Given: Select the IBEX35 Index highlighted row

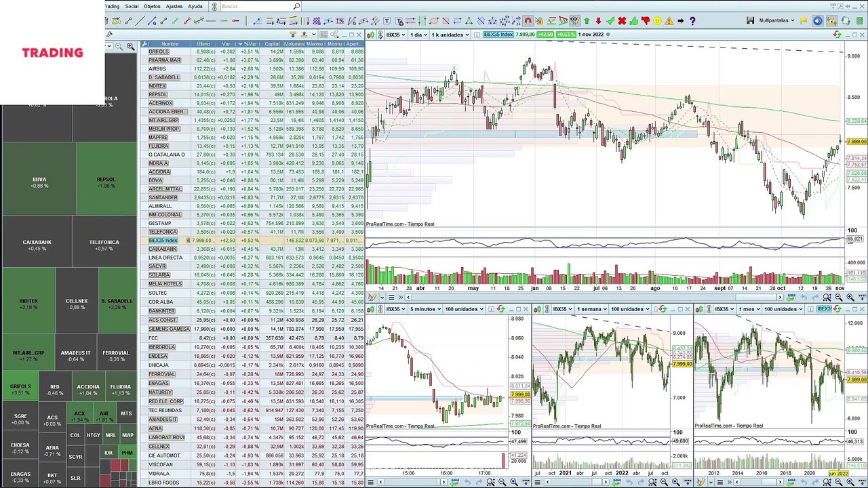Looking at the screenshot, I should point(252,241).
